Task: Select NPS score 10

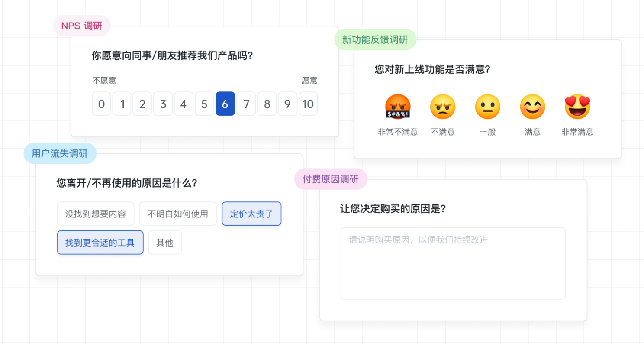Action: (308, 104)
